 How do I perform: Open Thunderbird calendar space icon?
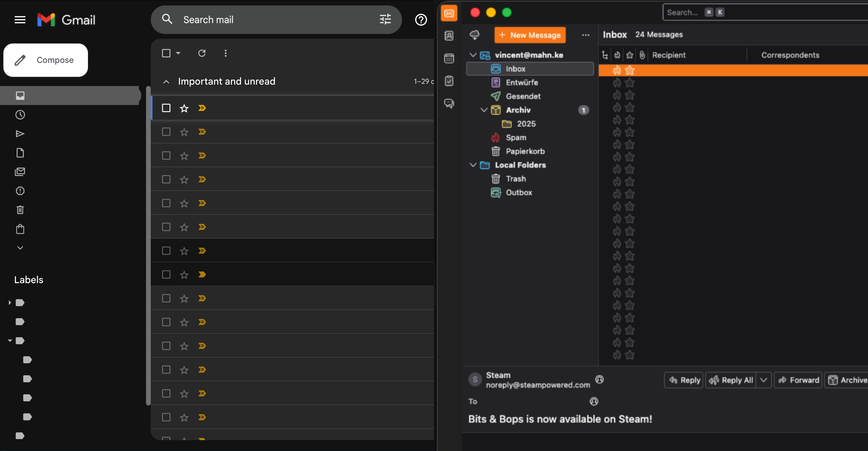pyautogui.click(x=449, y=58)
